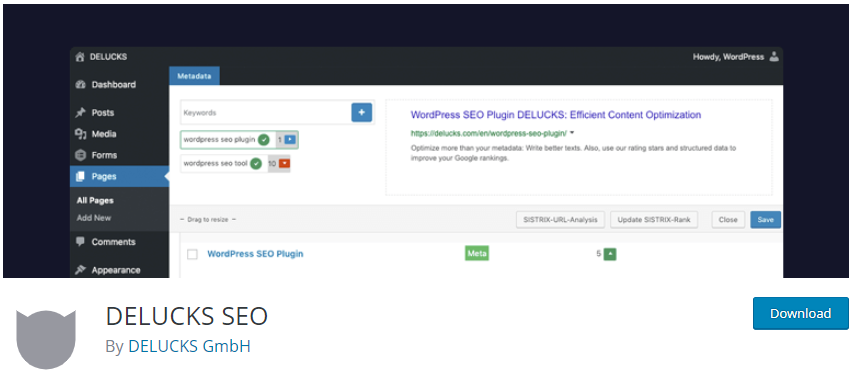
Task: Click the Update SISTRIX-Rank button
Action: (x=654, y=219)
